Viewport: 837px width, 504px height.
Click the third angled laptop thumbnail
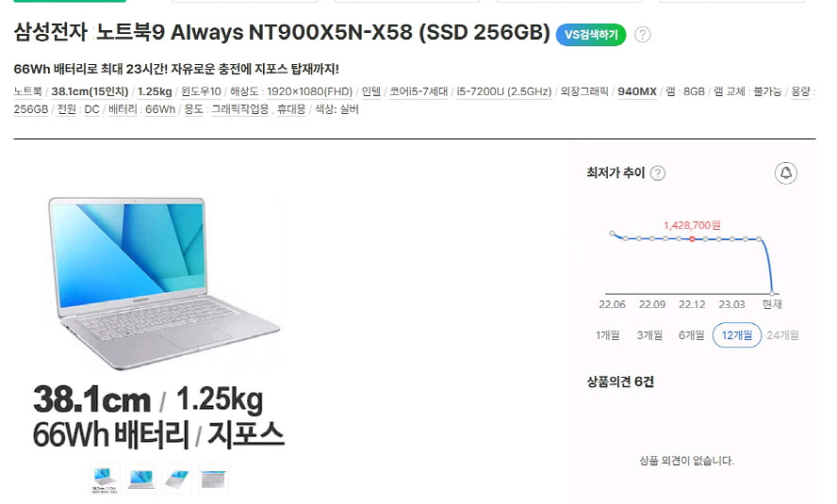[176, 479]
